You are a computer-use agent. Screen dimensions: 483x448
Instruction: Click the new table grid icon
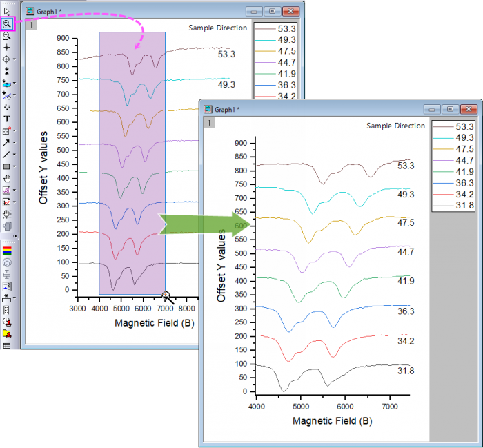7,345
